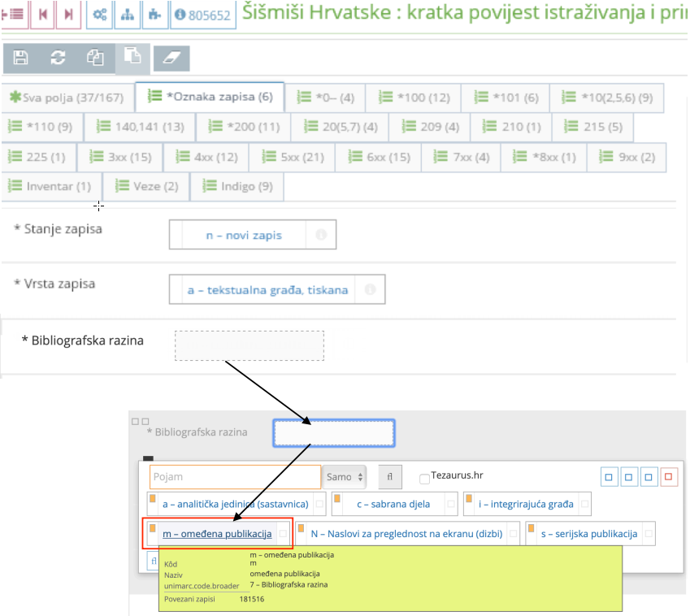Click the n – novi zapis value button

pos(244,235)
